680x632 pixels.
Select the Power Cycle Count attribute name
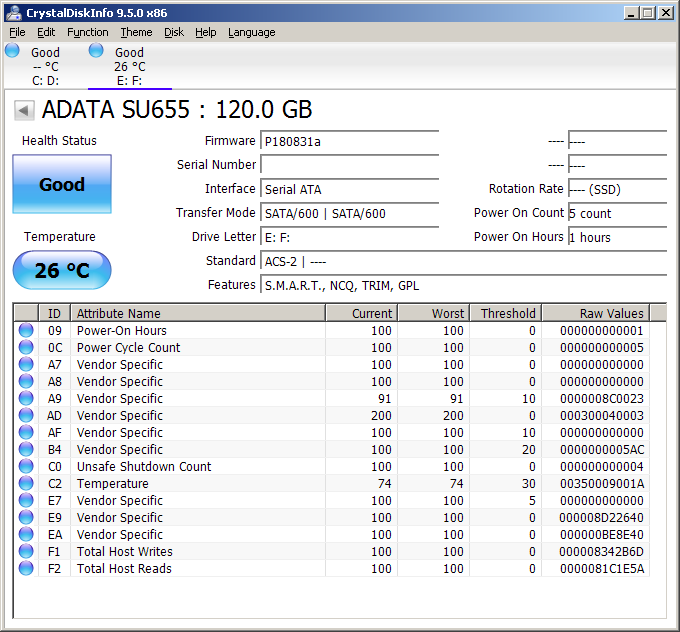[128, 347]
